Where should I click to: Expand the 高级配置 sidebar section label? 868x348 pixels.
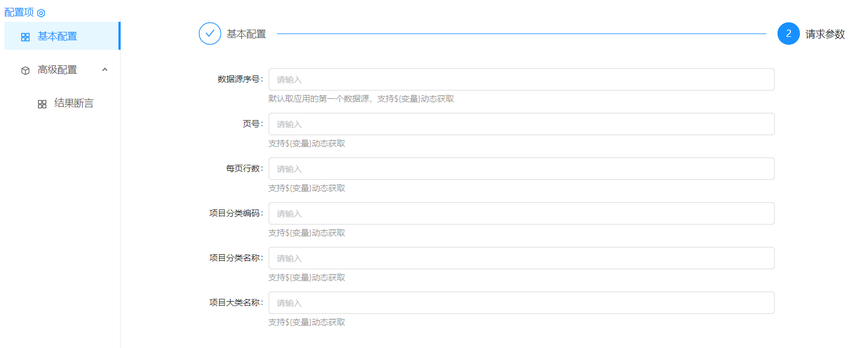coord(58,70)
